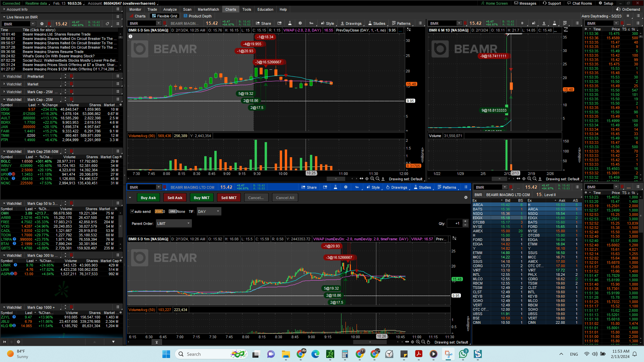Viewport: 644px width, 362px height.
Task: Open WhatsApp from the Windows taskbar
Action: coord(463,354)
